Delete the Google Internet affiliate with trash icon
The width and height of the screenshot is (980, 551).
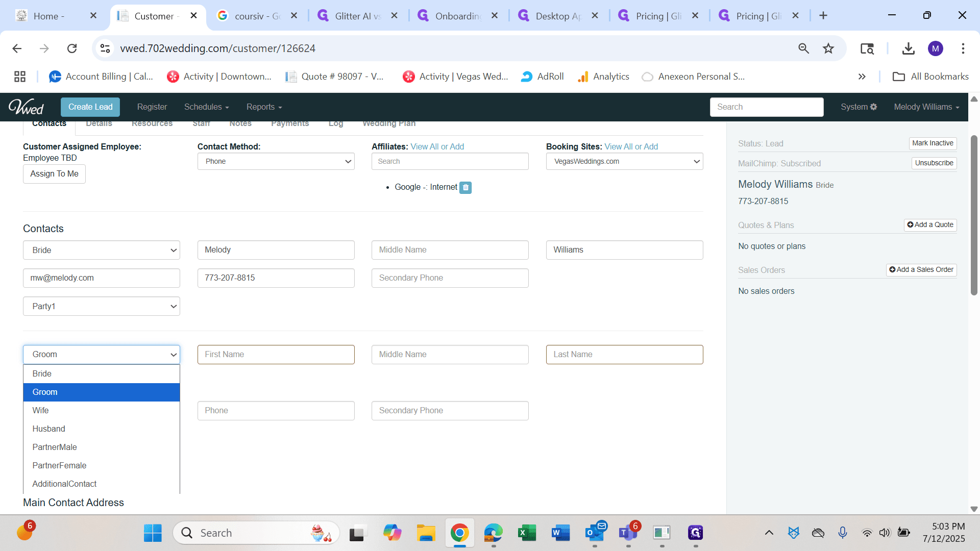465,187
